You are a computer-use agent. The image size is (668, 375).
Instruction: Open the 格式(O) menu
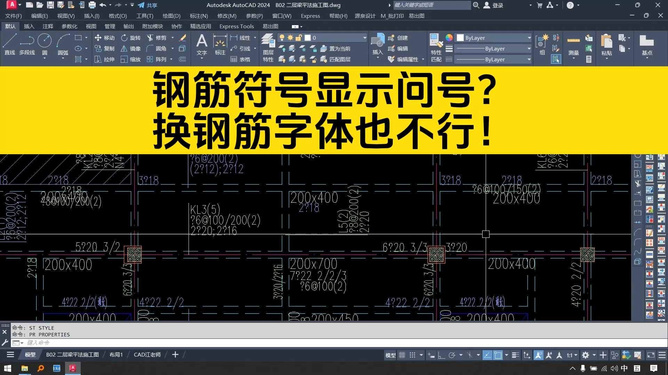click(118, 16)
